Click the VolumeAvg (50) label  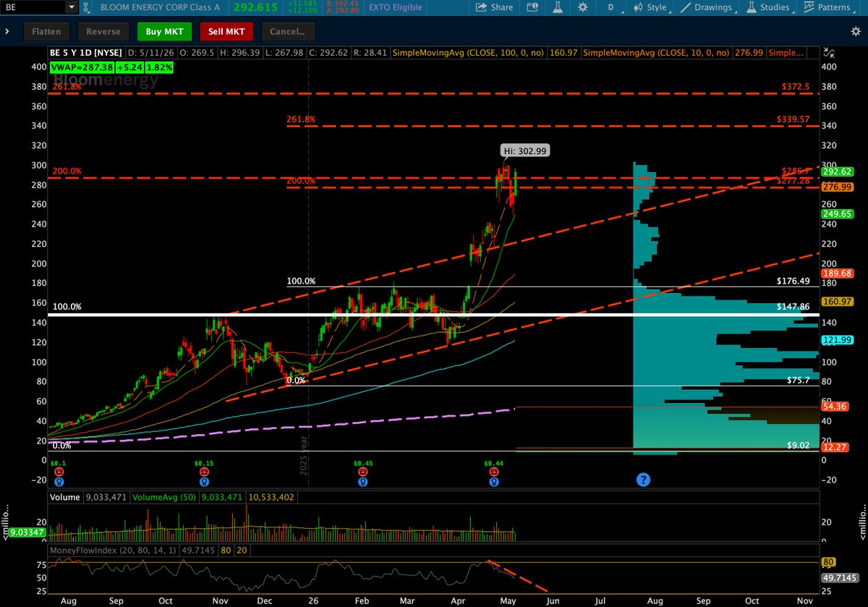click(x=163, y=497)
